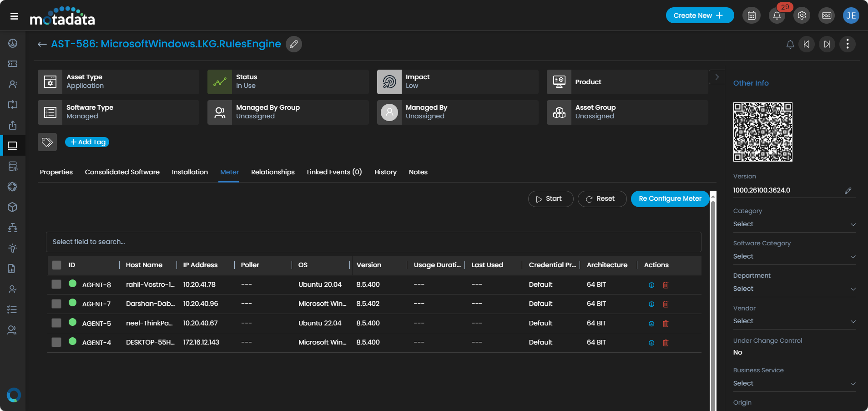
Task: Delete AGENT-8 meter row
Action: tap(666, 285)
